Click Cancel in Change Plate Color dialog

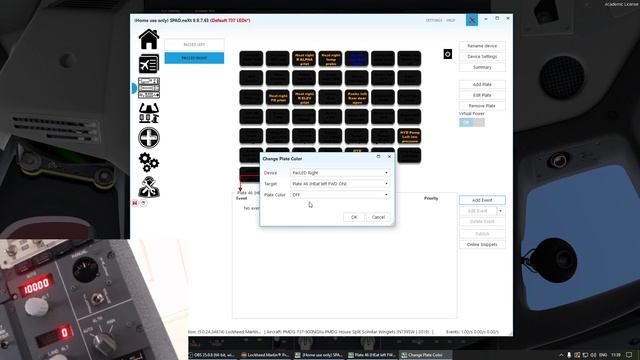[x=378, y=217]
